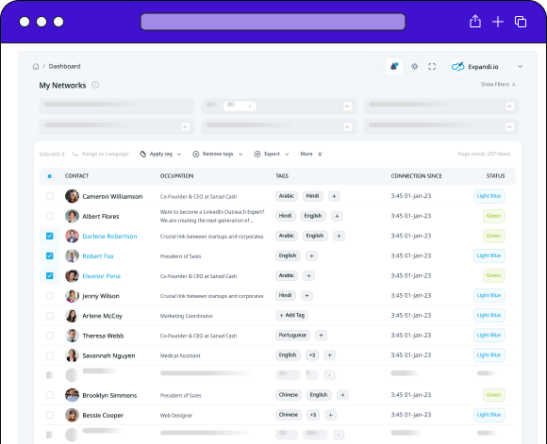547x444 pixels.
Task: Open the Export dropdown menu
Action: 271,154
